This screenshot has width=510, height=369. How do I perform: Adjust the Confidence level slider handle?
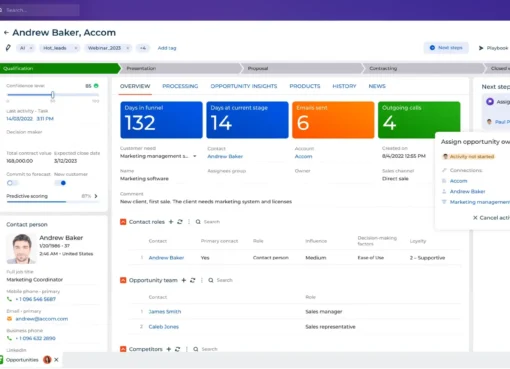53,95
